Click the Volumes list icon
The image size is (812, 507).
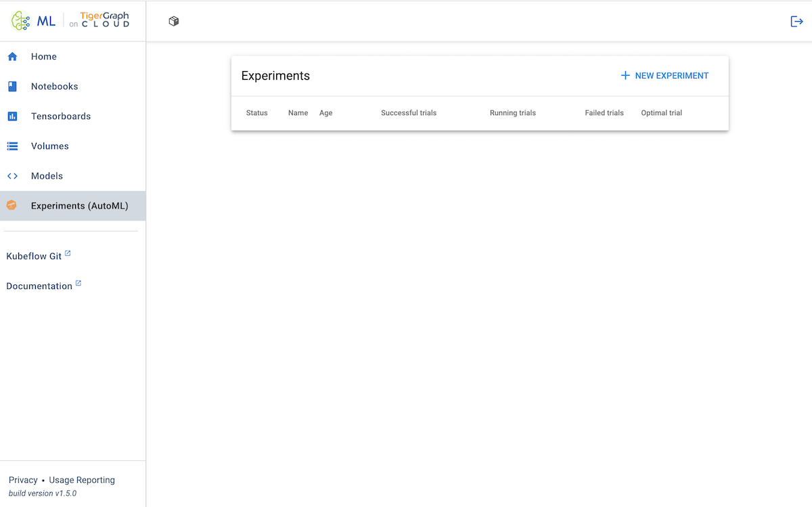[12, 146]
